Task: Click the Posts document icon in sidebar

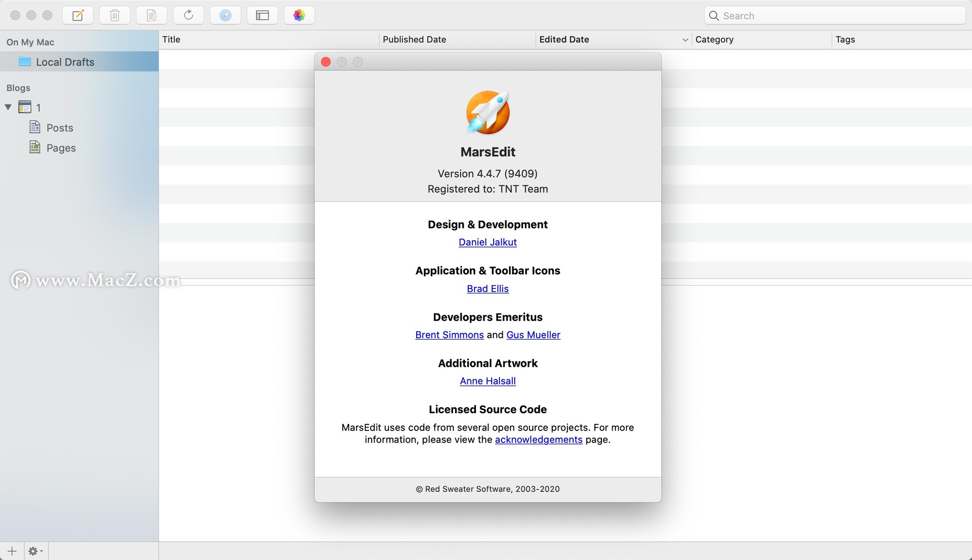Action: click(35, 127)
